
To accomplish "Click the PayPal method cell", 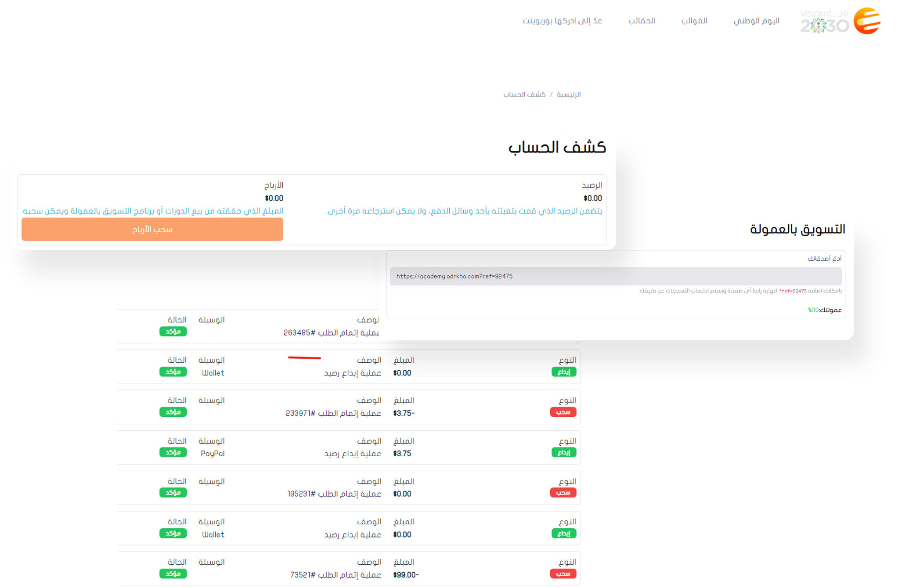I will pyautogui.click(x=213, y=454).
